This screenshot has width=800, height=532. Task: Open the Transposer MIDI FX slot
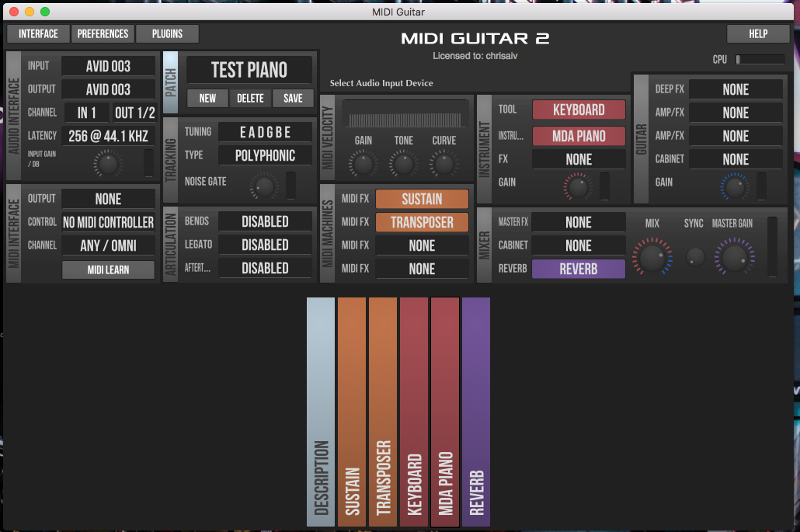(x=422, y=222)
